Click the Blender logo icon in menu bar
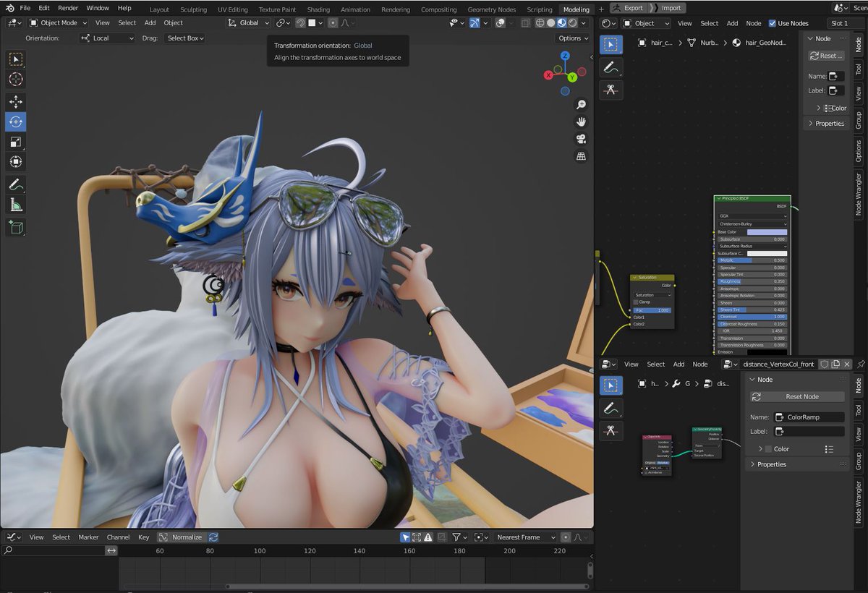Viewport: 868px width, 593px height. click(x=9, y=8)
